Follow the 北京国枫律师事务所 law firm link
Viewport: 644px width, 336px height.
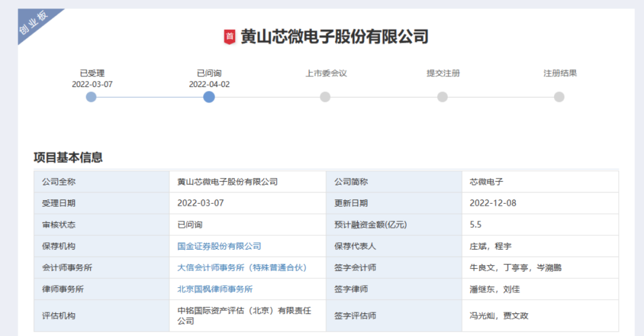point(215,289)
